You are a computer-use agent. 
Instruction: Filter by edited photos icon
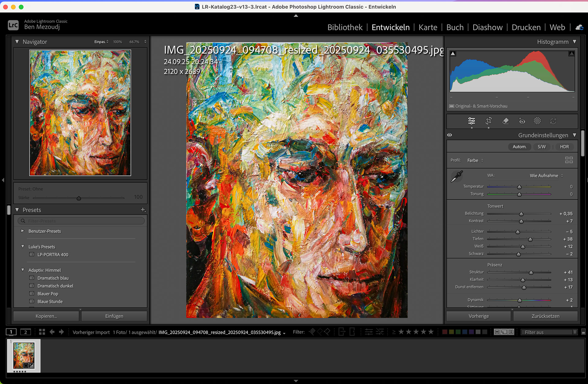coord(369,332)
